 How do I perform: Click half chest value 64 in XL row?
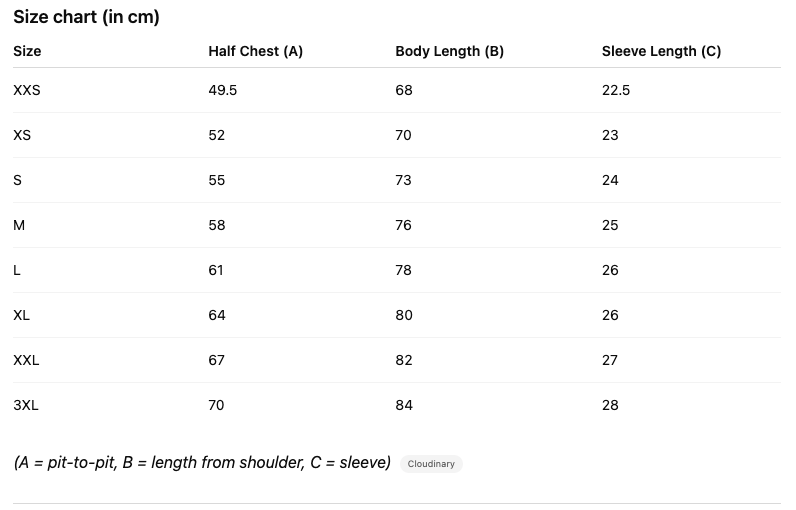[217, 315]
